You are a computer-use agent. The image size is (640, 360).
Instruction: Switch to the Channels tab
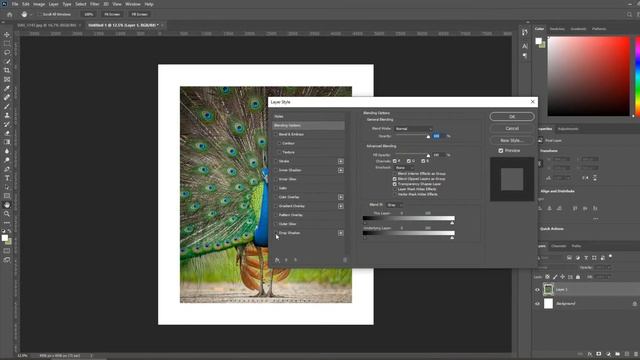(559, 246)
